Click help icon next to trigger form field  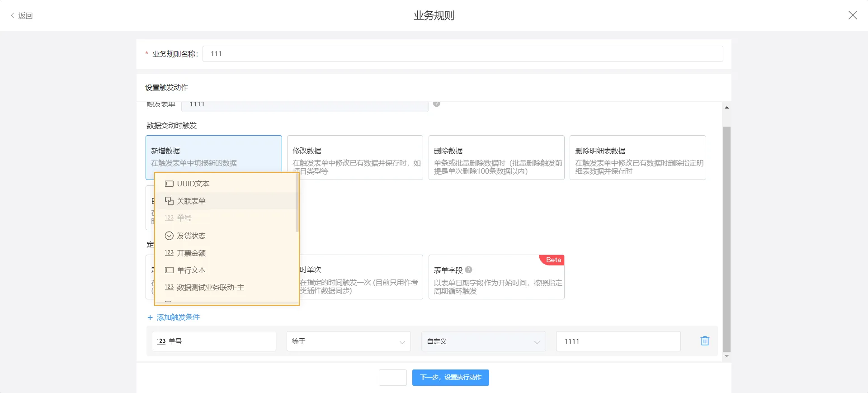[x=437, y=104]
